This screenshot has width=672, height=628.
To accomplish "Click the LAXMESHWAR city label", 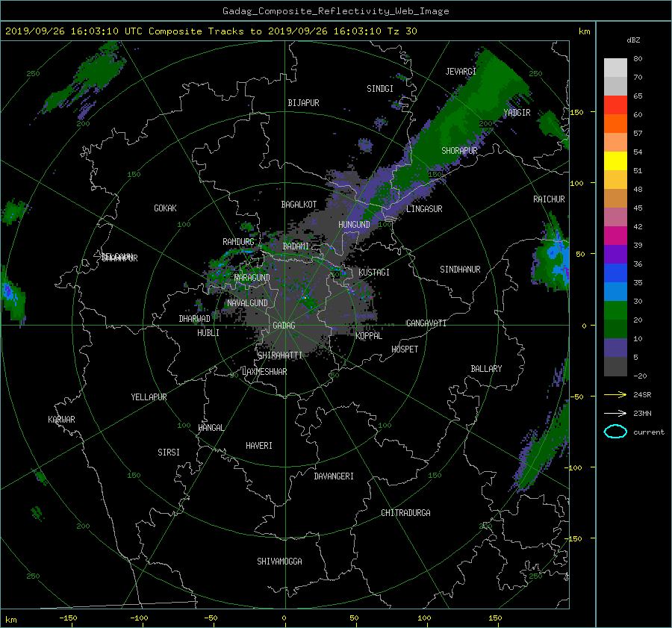I will point(264,372).
